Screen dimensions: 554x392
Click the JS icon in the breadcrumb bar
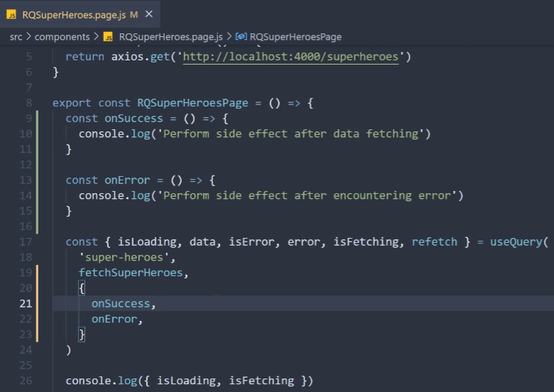[x=109, y=36]
